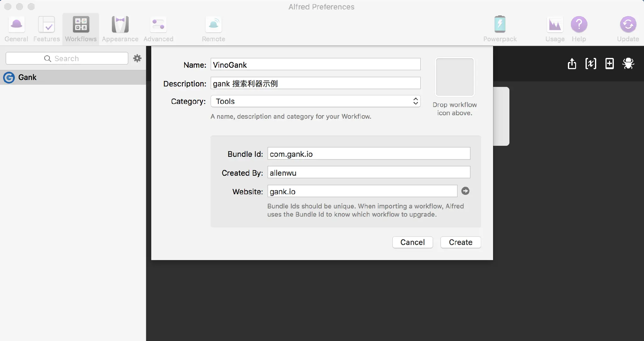This screenshot has width=644, height=341.
Task: Open the General preferences tab
Action: coord(16,29)
